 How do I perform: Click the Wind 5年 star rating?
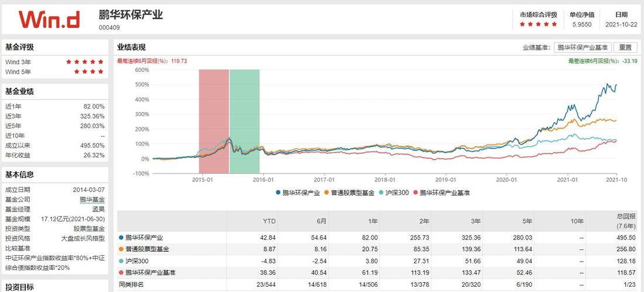pos(89,72)
